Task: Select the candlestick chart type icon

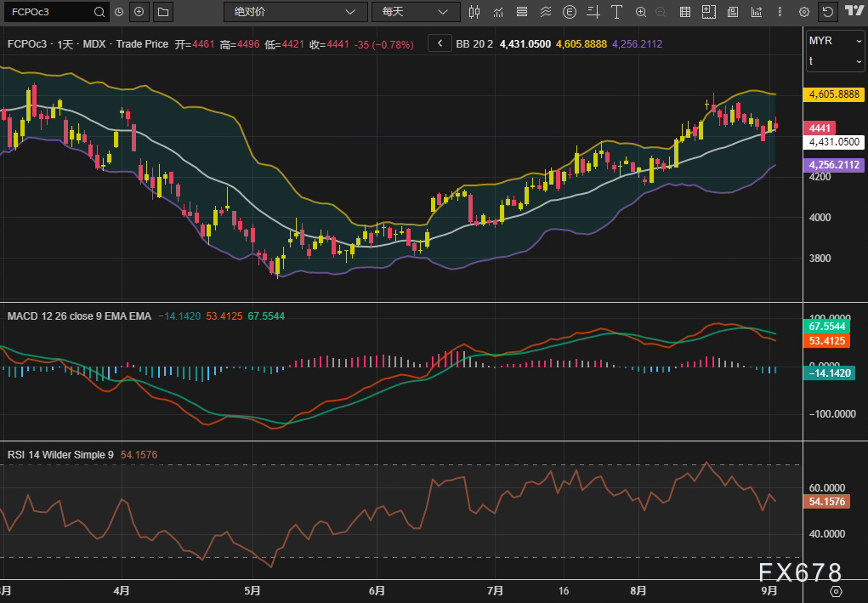Action: point(474,12)
